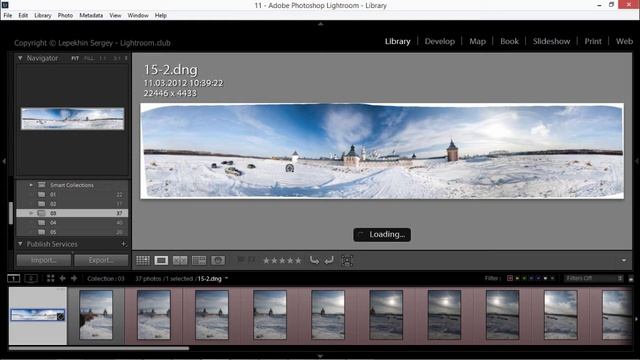Screen dimensions: 640x360
Task: Click the Smart Collections folder icon
Action: click(x=42, y=185)
